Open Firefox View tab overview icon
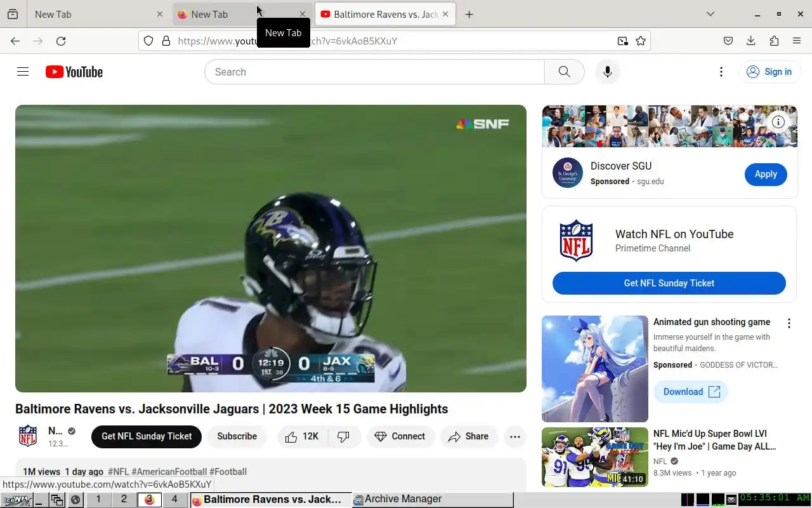 [13, 14]
